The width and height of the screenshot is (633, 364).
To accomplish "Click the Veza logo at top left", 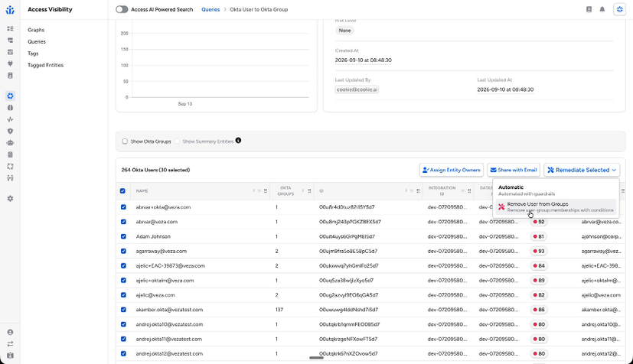I will click(10, 10).
